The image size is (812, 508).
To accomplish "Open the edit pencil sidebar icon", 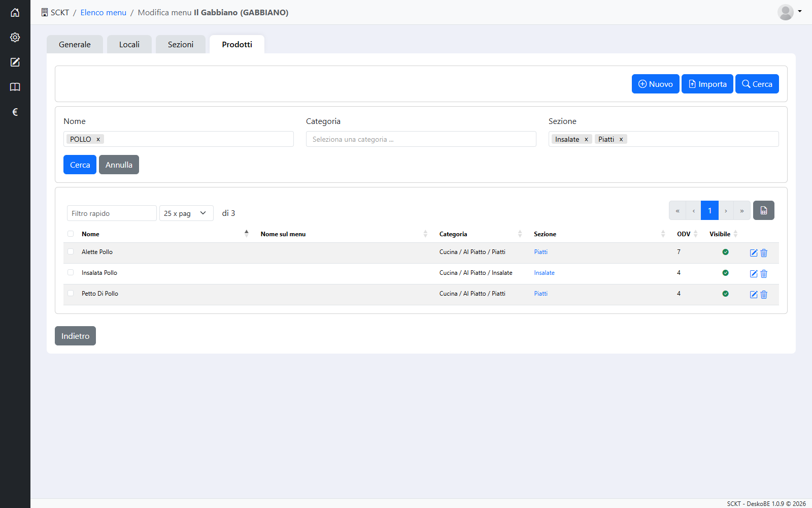I will [15, 62].
